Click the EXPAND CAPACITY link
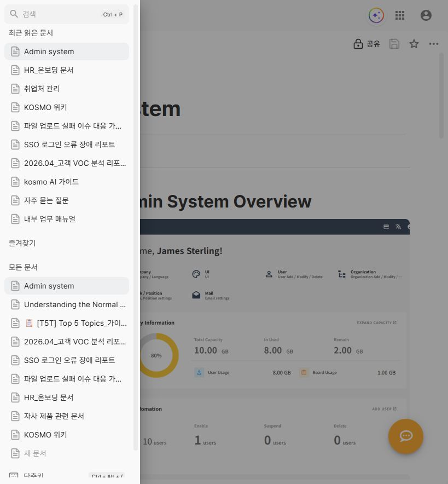This screenshot has height=484, width=448. (376, 322)
